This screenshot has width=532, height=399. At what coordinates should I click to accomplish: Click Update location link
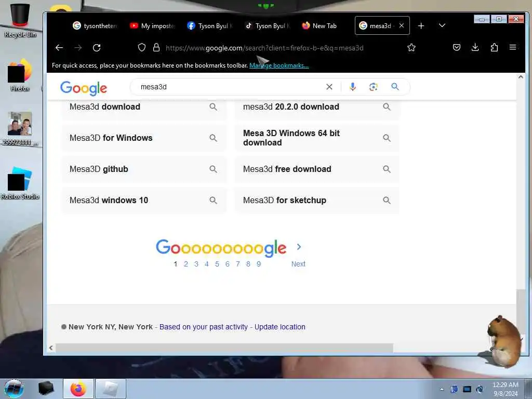coord(280,327)
